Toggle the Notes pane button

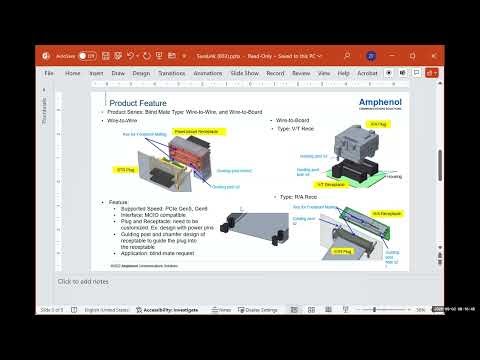pos(221,310)
